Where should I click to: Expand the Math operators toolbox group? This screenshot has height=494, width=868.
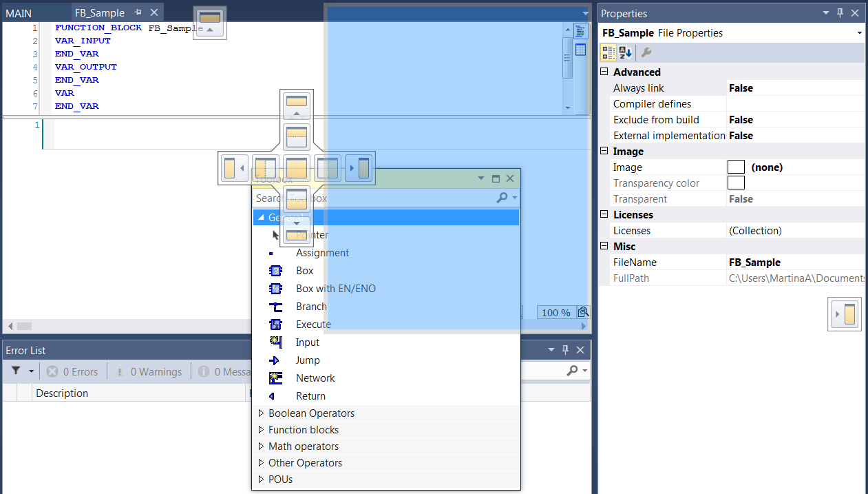[x=261, y=446]
